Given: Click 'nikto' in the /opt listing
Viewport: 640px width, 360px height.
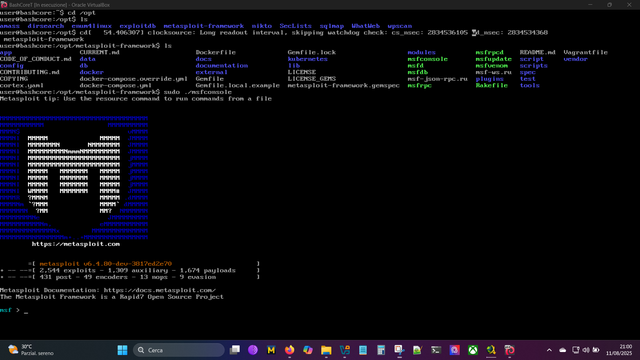Looking at the screenshot, I should (x=262, y=26).
